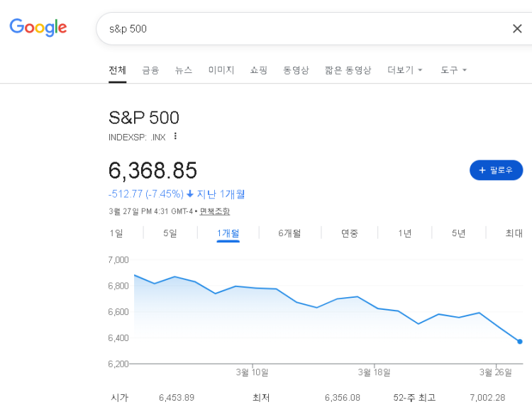The height and width of the screenshot is (407, 532).
Task: Open the 도구 tools dropdown
Action: [x=454, y=70]
